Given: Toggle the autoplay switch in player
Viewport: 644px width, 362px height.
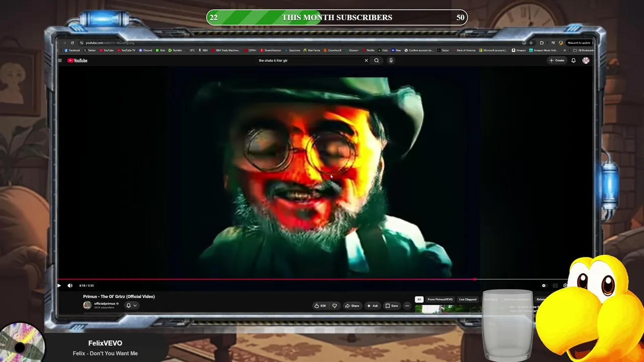Looking at the screenshot, I should 544,286.
